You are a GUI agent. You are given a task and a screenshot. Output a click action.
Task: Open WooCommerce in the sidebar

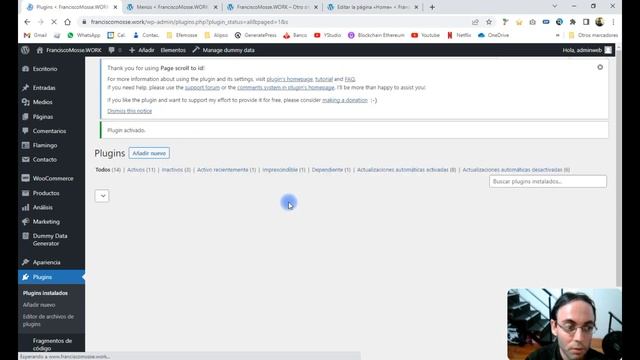click(53, 178)
